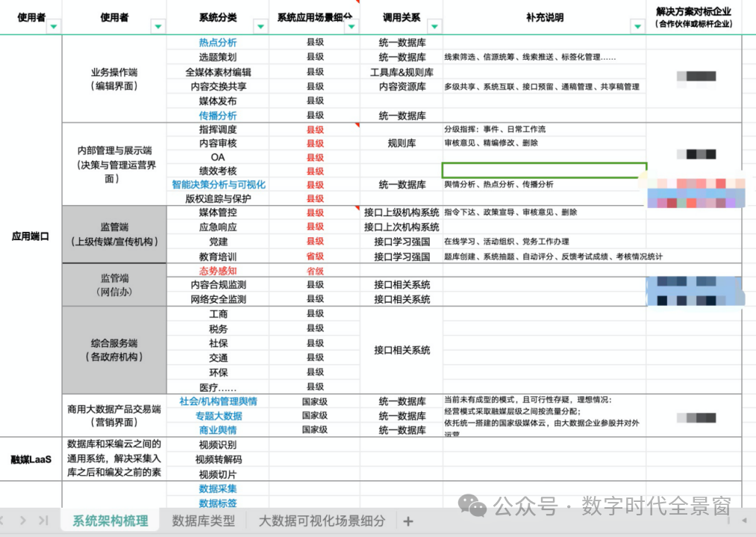Open the 系统应用场景细分 filter dropdown

pyautogui.click(x=351, y=25)
